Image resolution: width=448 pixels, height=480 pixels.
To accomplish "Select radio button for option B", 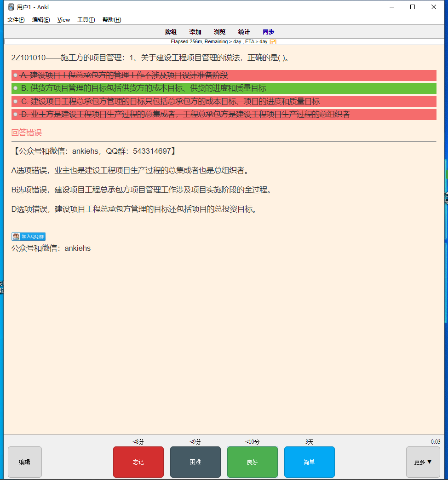I will tap(15, 88).
